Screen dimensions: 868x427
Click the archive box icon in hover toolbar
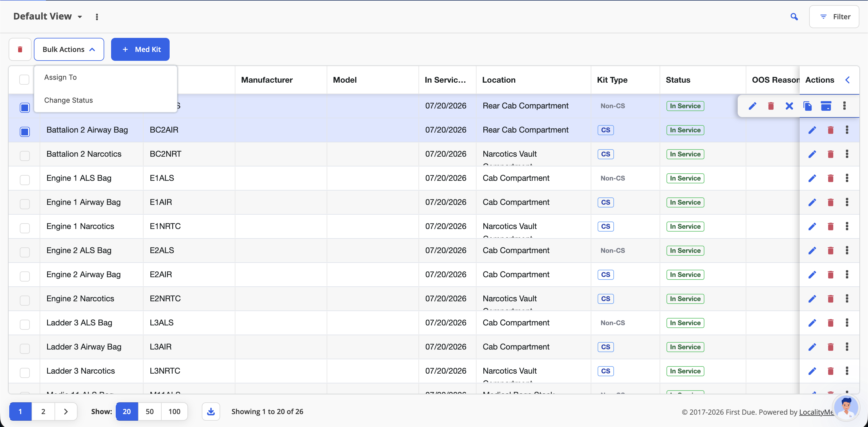click(x=826, y=106)
